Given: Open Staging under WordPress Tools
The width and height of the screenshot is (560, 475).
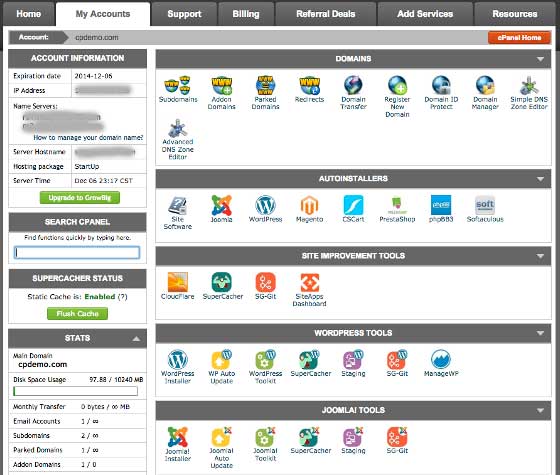Looking at the screenshot, I should click(x=353, y=363).
